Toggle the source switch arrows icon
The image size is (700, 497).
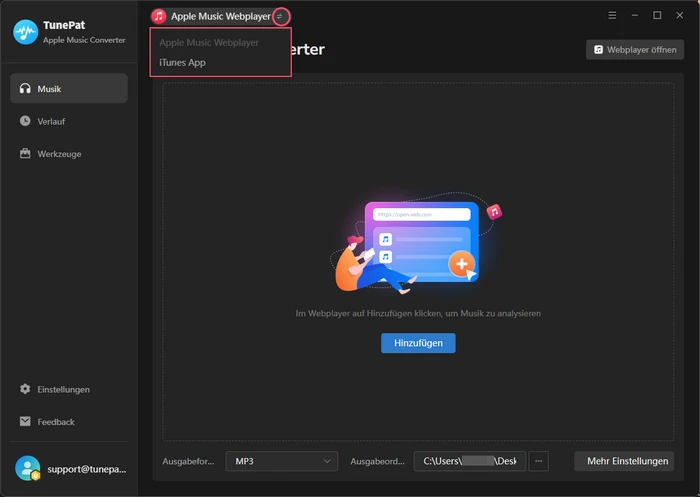(x=281, y=17)
